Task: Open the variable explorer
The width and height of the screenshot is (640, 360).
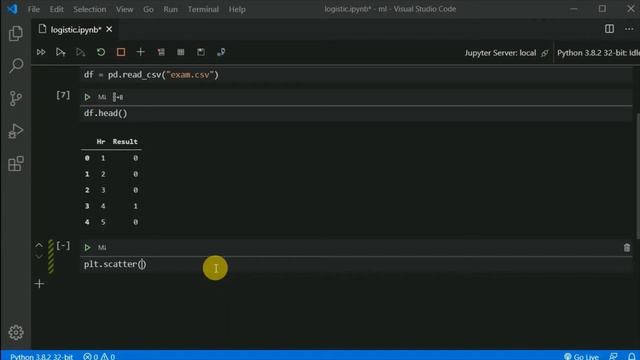Action: point(181,52)
